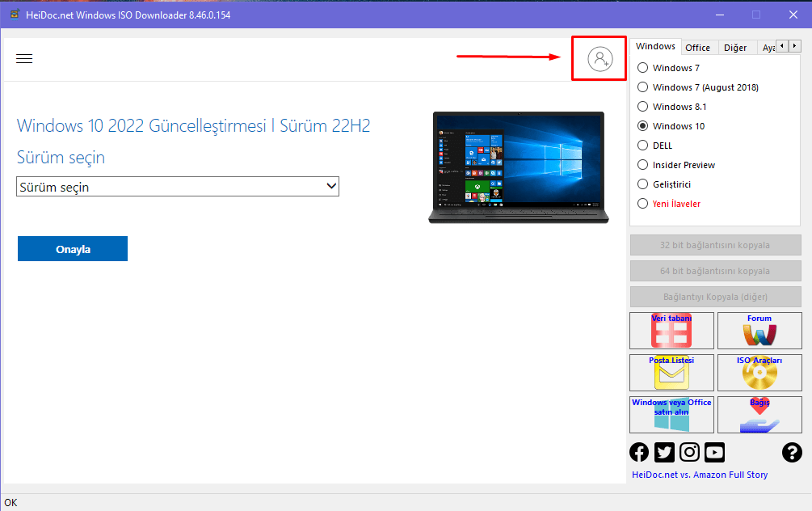
Task: Open the ISO Araçları disc tile
Action: [759, 373]
